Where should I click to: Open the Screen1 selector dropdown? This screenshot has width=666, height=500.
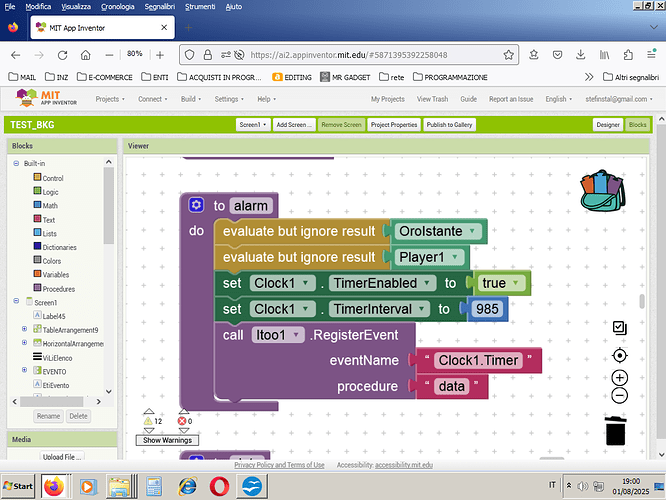(253, 125)
